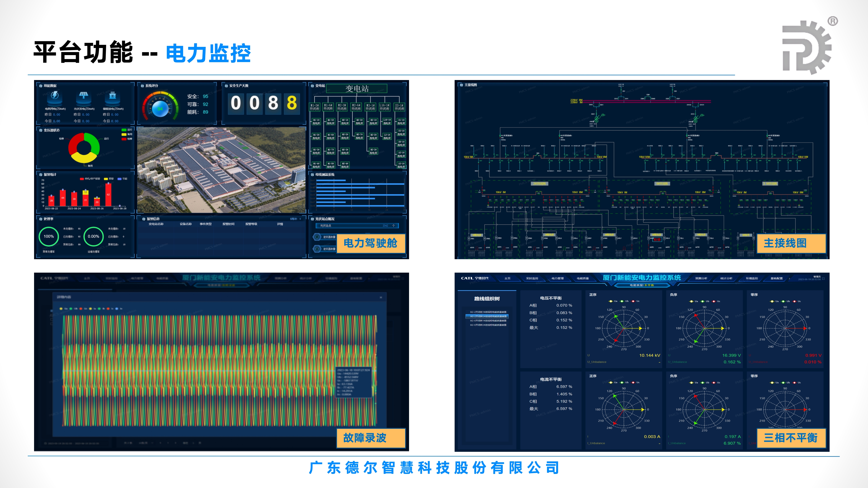Click the header icon beside 用能数据

[x=41, y=86]
